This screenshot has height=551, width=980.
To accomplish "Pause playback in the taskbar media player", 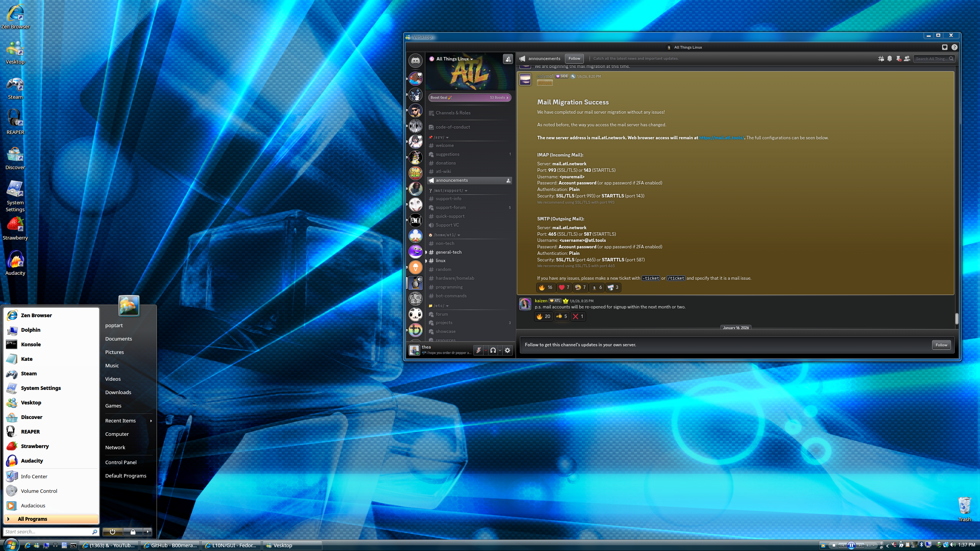I will (x=851, y=545).
